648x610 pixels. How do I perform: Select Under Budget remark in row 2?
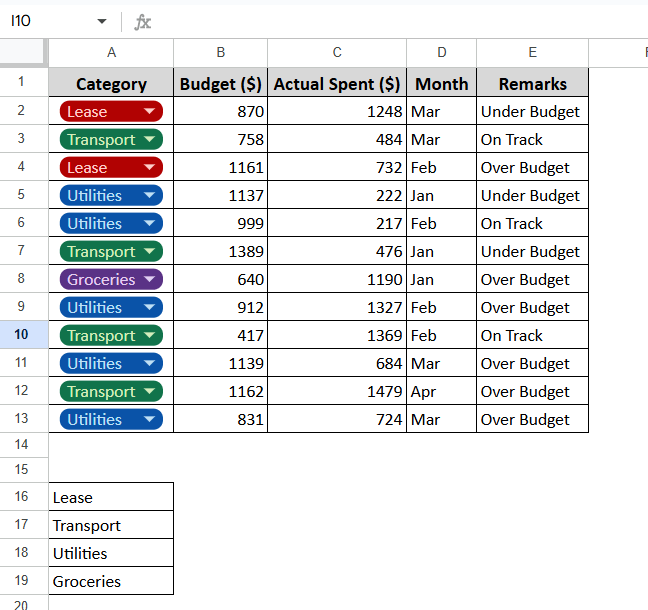tap(533, 111)
